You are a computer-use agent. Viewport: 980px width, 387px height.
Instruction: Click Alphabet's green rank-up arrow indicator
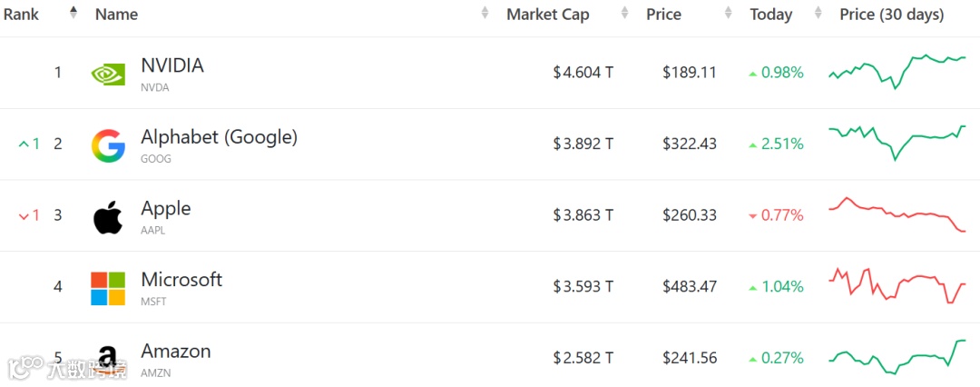pos(24,144)
